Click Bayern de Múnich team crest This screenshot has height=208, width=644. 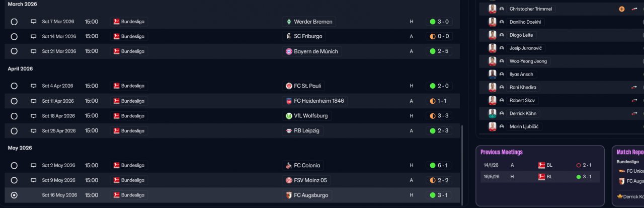289,51
